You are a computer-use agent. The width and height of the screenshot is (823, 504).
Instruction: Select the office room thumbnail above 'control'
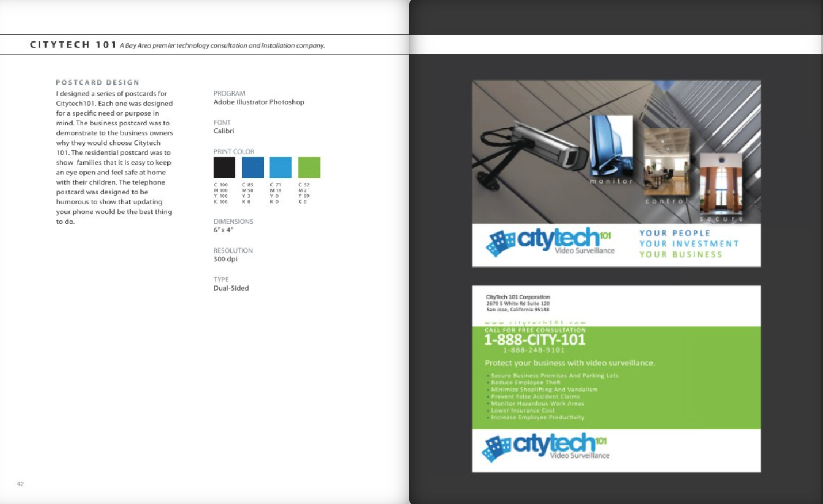coord(666,162)
